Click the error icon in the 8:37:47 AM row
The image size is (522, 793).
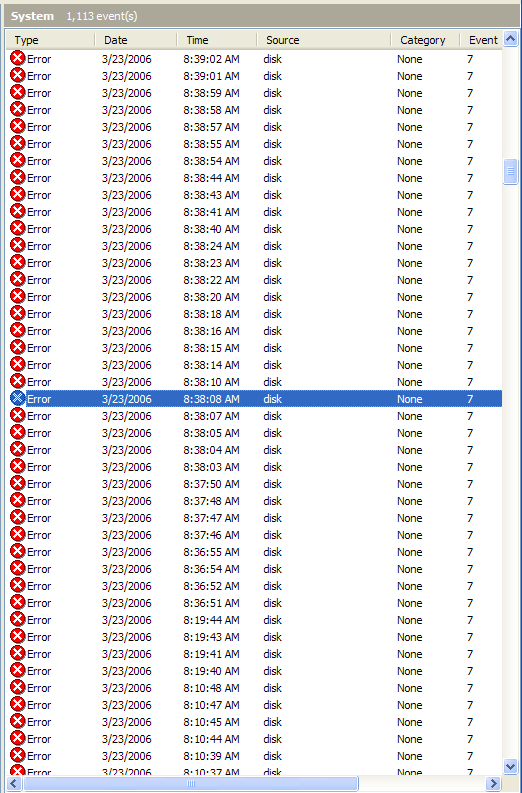pos(18,517)
